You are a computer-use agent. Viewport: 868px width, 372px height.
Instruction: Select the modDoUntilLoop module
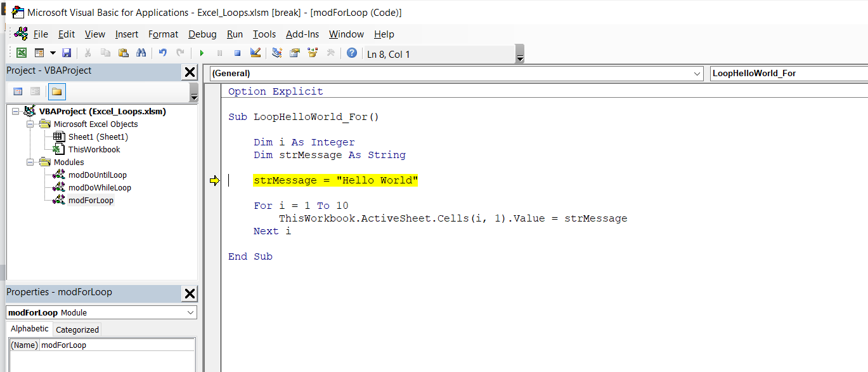(98, 175)
